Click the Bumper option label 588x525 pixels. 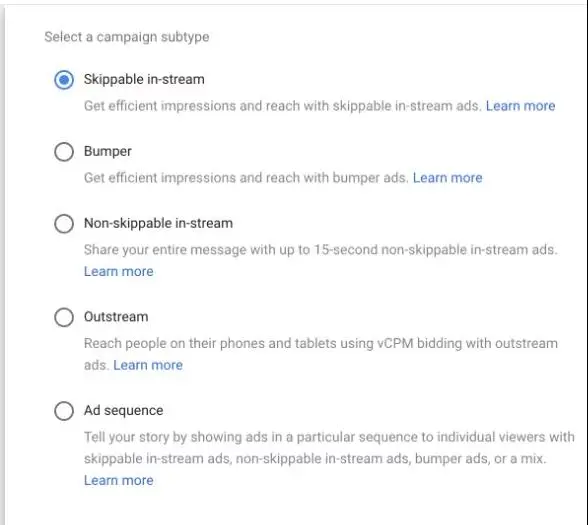coord(108,152)
